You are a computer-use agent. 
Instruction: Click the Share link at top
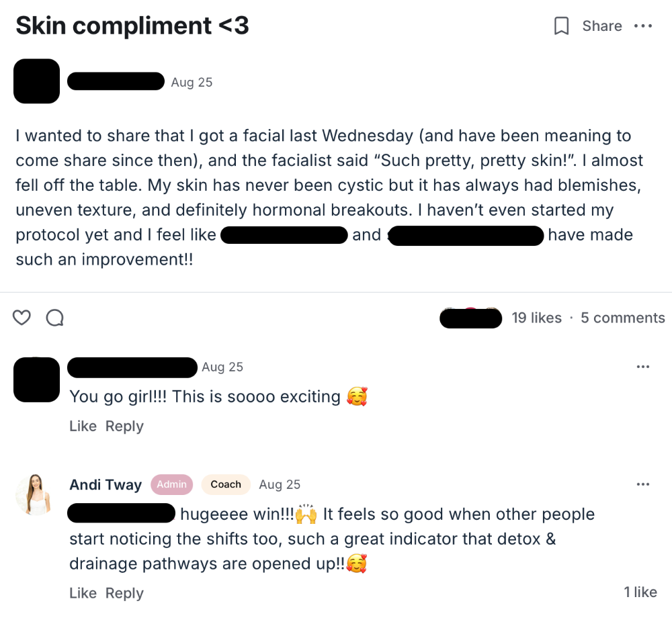pyautogui.click(x=601, y=26)
